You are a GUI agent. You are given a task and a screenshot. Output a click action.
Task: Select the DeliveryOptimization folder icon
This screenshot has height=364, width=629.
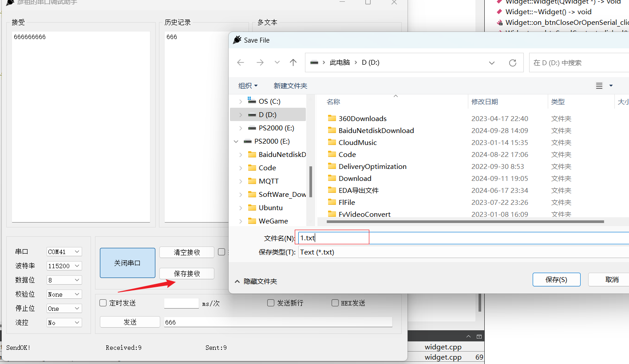(332, 166)
